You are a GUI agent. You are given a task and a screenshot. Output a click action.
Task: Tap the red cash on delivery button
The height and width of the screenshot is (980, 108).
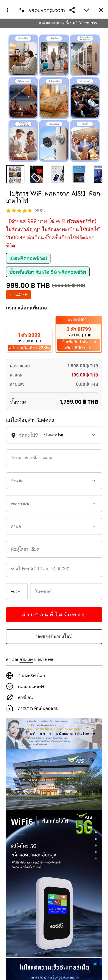pos(54,614)
